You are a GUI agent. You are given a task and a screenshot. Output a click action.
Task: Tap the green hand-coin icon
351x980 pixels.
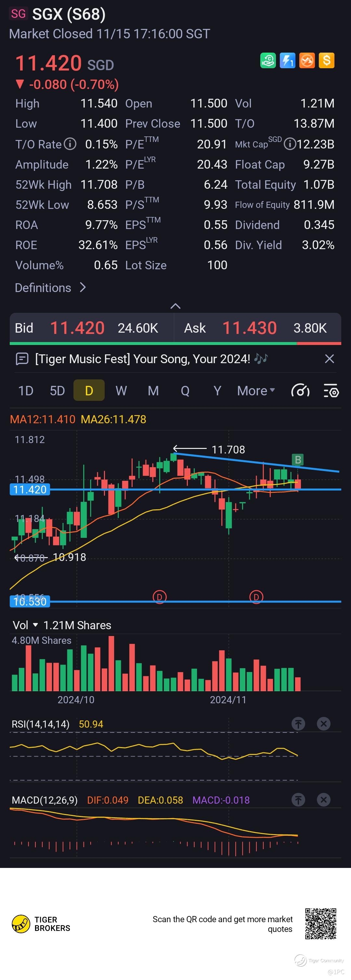(x=268, y=60)
